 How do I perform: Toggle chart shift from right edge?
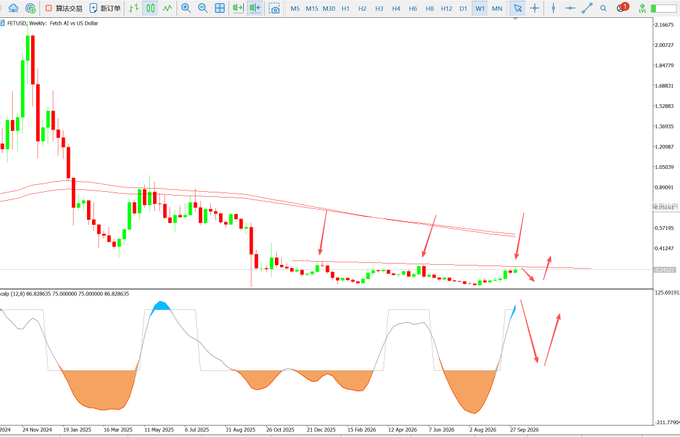click(255, 8)
